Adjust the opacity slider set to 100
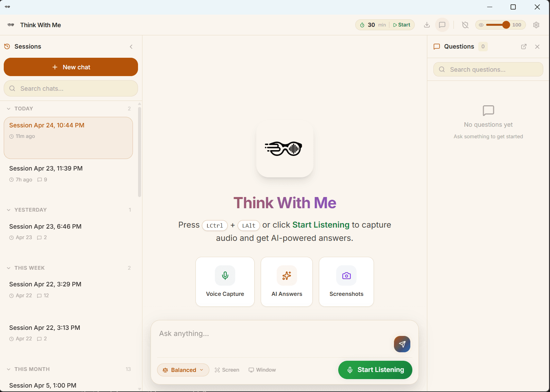Viewport: 550px width, 392px height. coord(498,25)
